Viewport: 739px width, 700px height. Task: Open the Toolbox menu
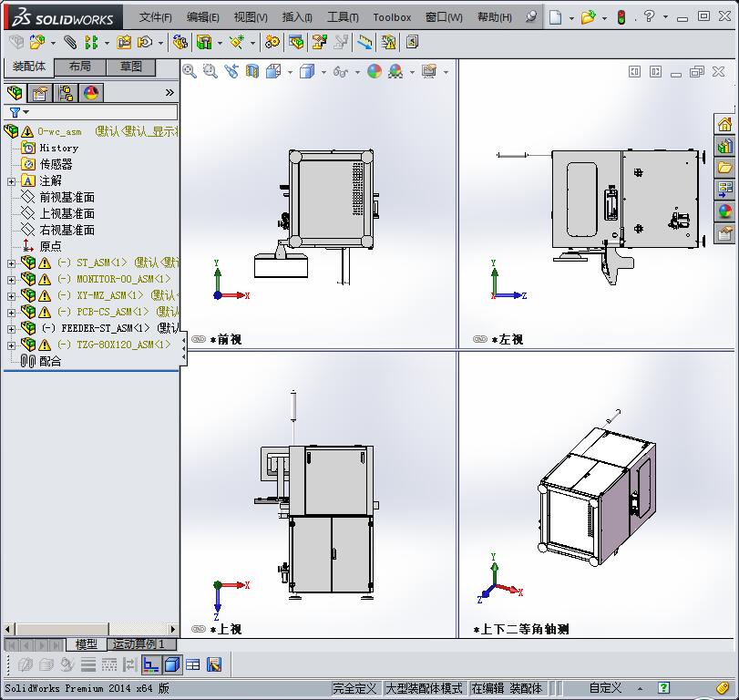(392, 17)
